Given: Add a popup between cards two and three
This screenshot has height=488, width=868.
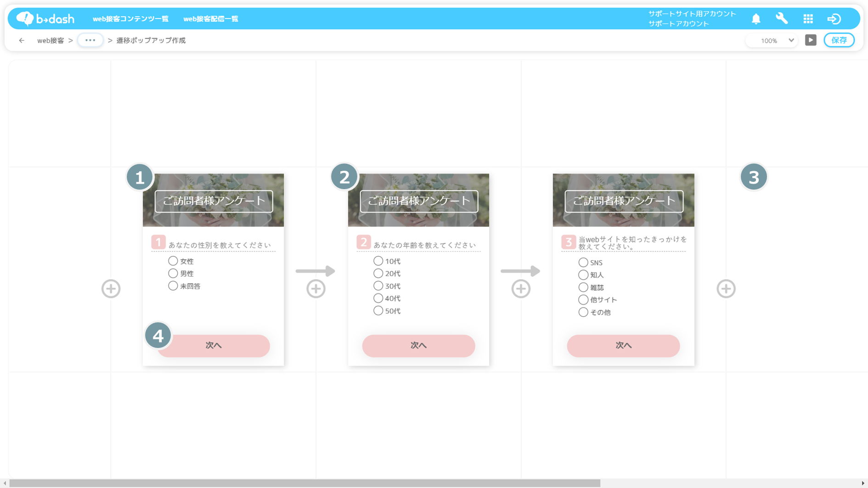Looking at the screenshot, I should tap(521, 289).
